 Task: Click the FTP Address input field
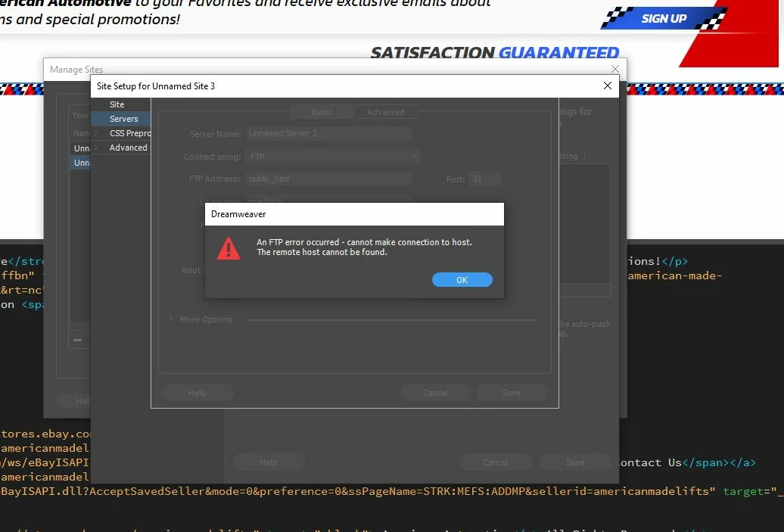tap(329, 179)
